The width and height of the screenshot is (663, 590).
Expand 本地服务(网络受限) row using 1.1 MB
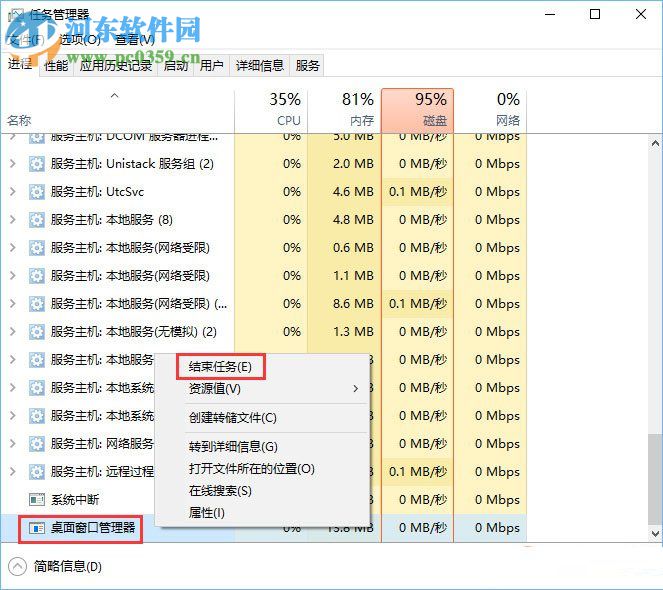pyautogui.click(x=13, y=276)
